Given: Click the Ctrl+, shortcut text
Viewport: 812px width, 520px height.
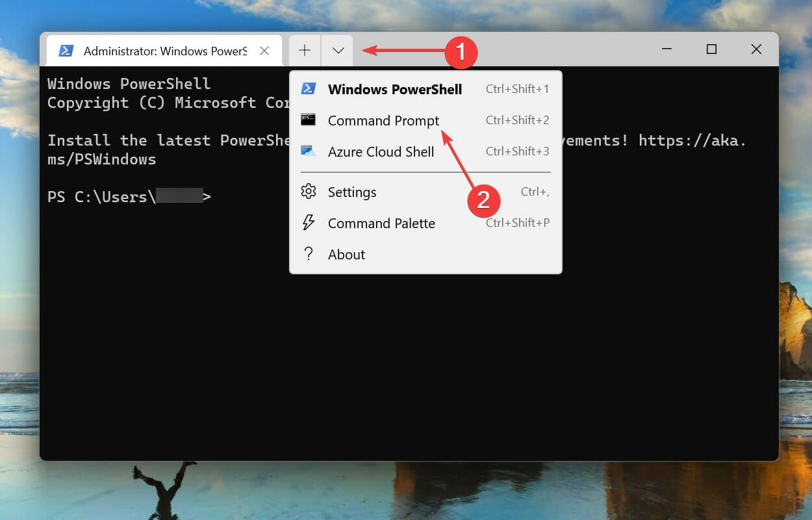Looking at the screenshot, I should (535, 192).
